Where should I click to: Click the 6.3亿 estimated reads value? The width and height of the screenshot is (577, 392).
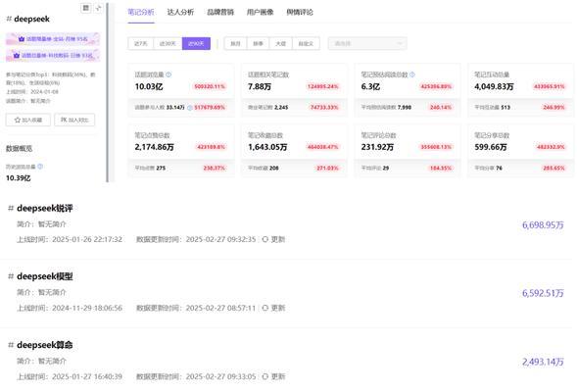[x=370, y=86]
